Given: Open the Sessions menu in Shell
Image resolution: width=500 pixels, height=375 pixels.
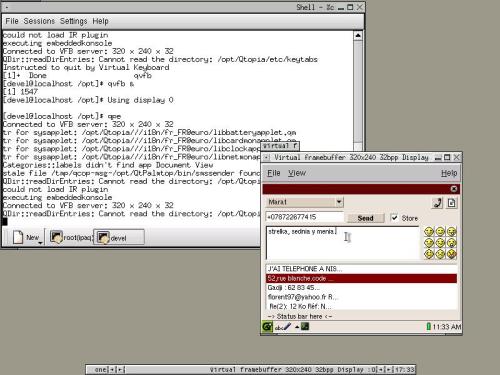Looking at the screenshot, I should pos(39,21).
